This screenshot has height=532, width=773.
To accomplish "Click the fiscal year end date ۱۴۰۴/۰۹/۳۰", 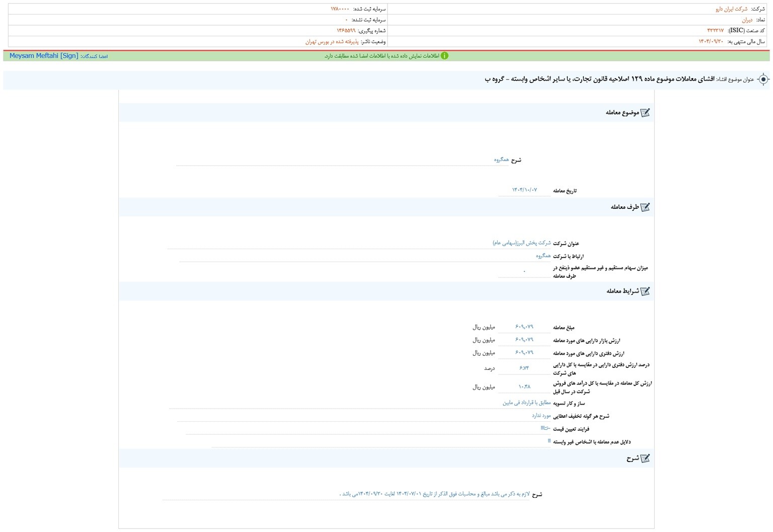I will pos(711,42).
